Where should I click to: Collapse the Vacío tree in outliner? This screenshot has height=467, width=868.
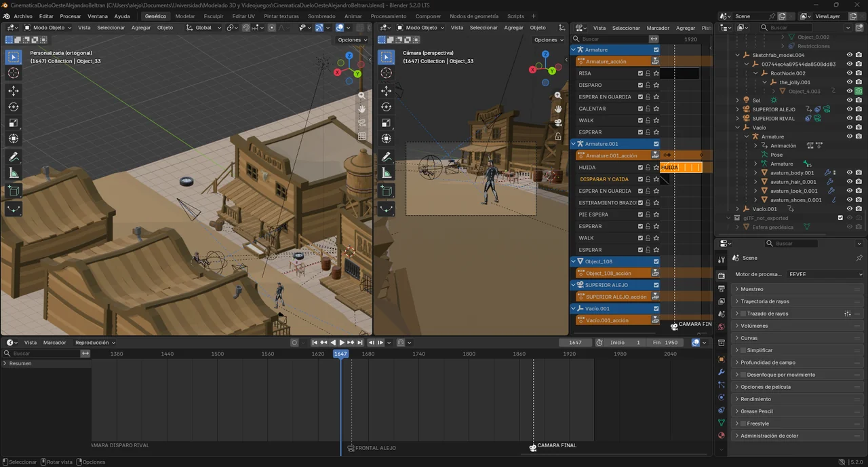738,128
